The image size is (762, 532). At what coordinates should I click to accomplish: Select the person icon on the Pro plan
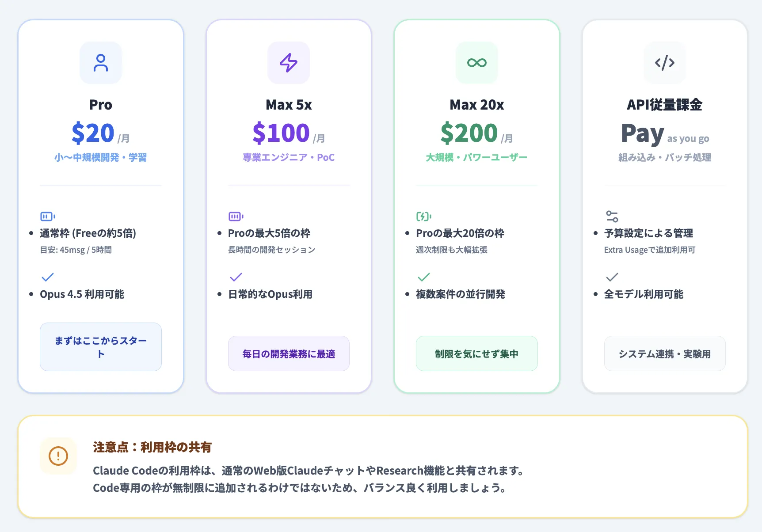pos(101,62)
